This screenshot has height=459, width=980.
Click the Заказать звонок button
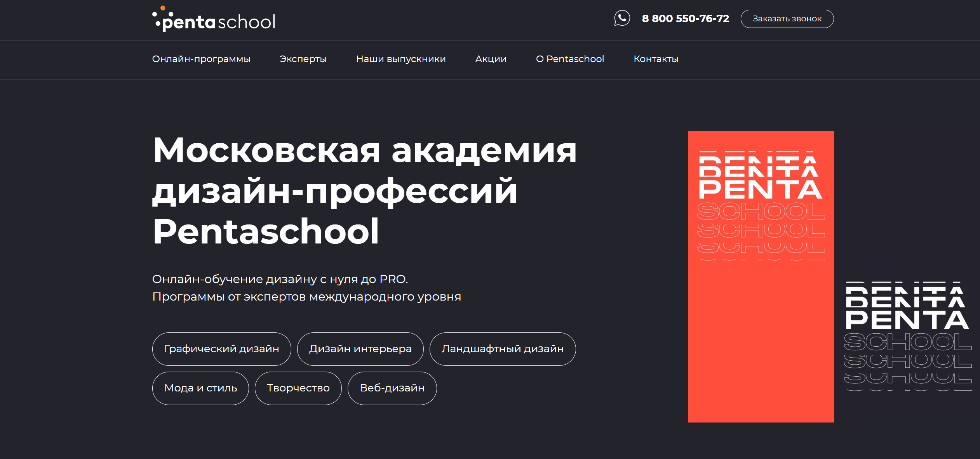tap(787, 19)
